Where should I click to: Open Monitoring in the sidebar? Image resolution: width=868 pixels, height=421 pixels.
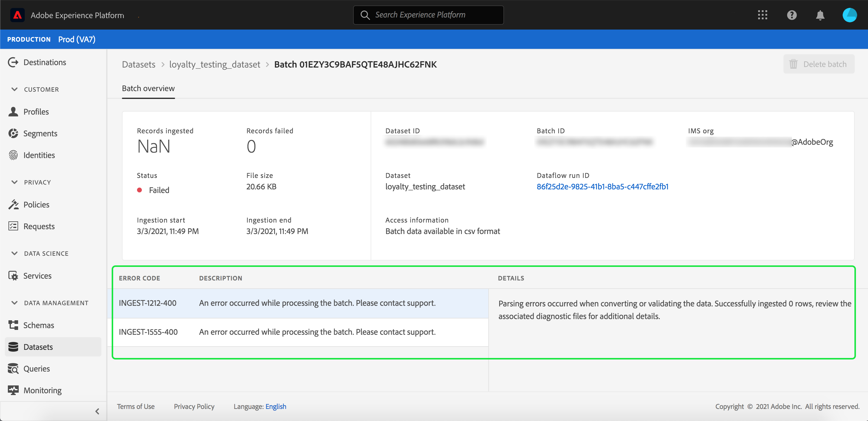43,390
